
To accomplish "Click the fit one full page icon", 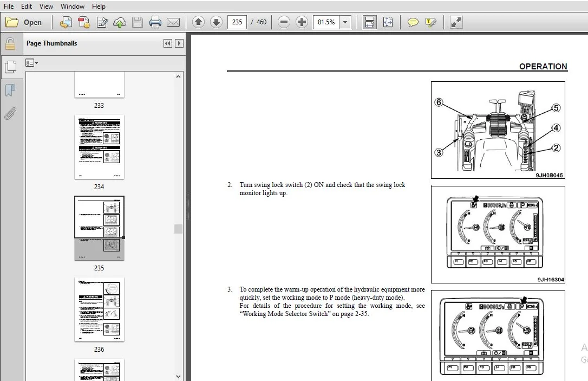I will [x=388, y=22].
